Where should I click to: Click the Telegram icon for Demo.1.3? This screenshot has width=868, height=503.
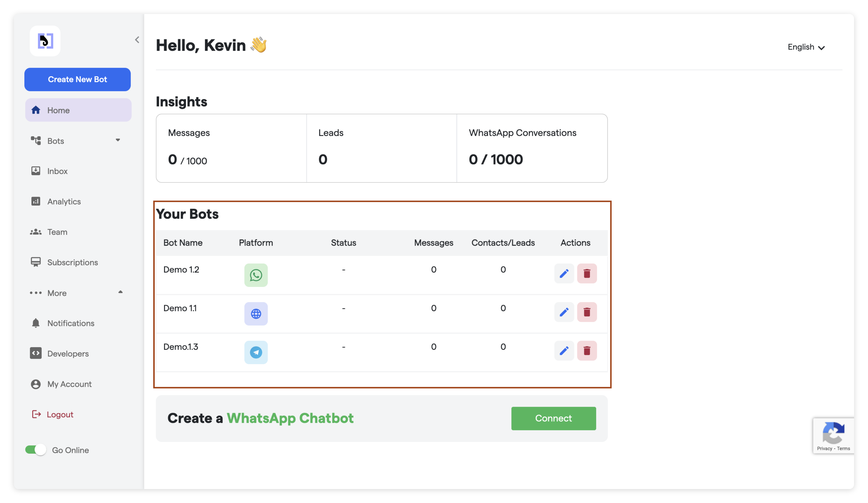[x=256, y=352]
